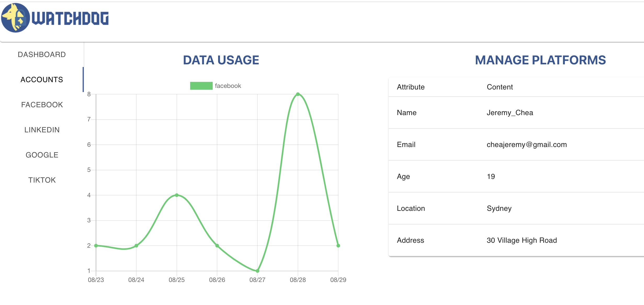Viewport: 644px width, 305px height.
Task: Open the TikTok sidebar tab
Action: (42, 180)
